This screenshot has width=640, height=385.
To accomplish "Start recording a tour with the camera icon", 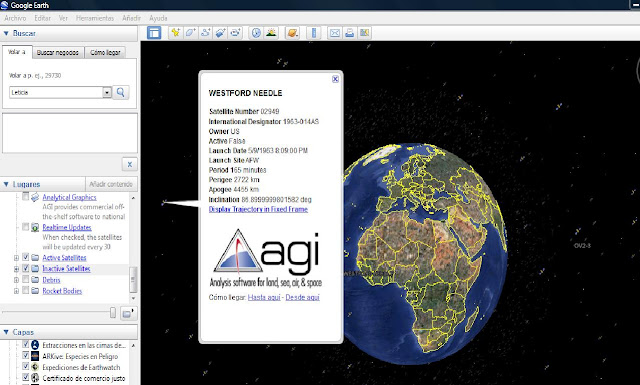I will [236, 33].
